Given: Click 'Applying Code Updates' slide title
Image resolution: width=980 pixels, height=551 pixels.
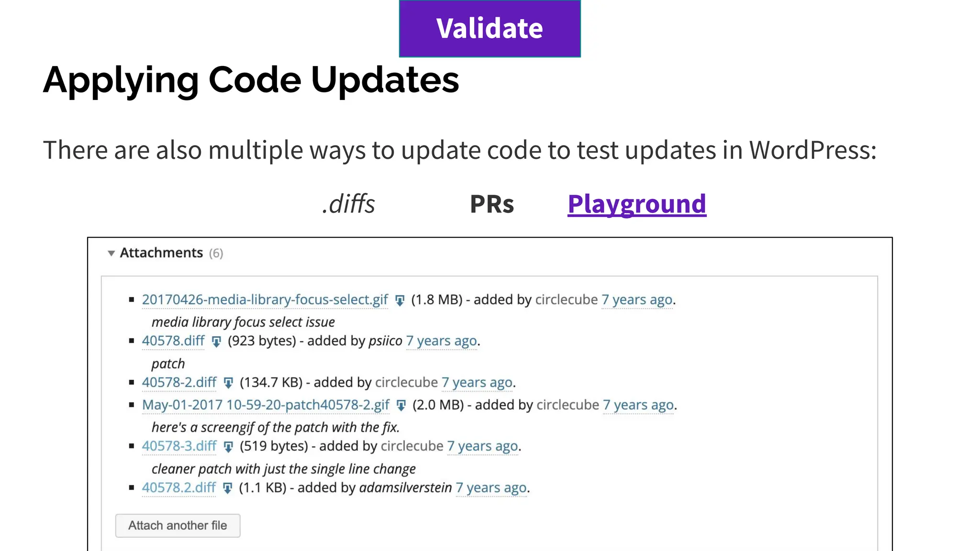Looking at the screenshot, I should (x=251, y=80).
